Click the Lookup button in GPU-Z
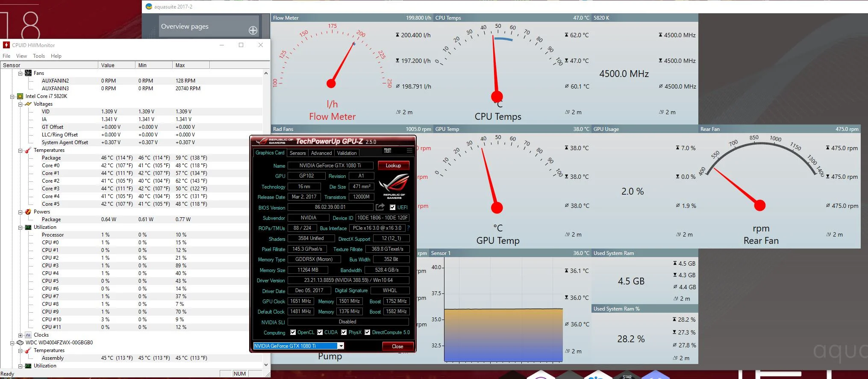Screen dimensions: 868x379 click(393, 166)
